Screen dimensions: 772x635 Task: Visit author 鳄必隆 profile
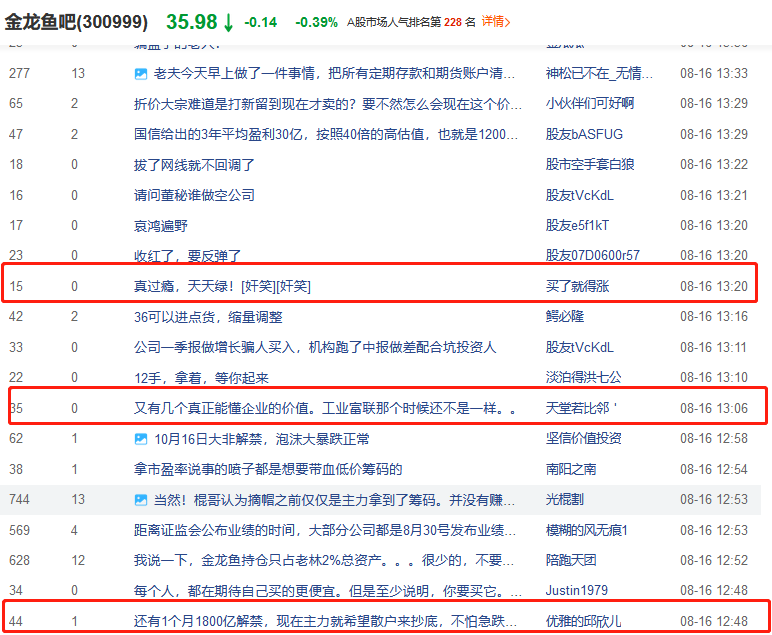565,316
